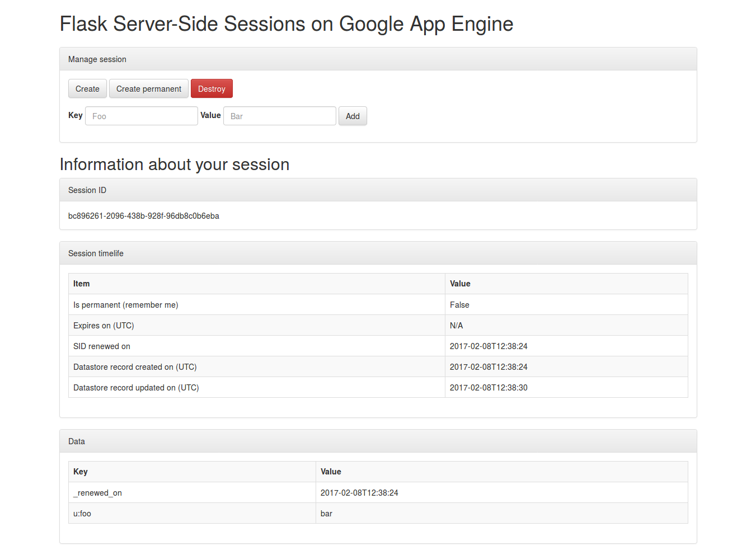Click the Create permanent button
Viewport: 756px width, 555px height.
tap(149, 88)
